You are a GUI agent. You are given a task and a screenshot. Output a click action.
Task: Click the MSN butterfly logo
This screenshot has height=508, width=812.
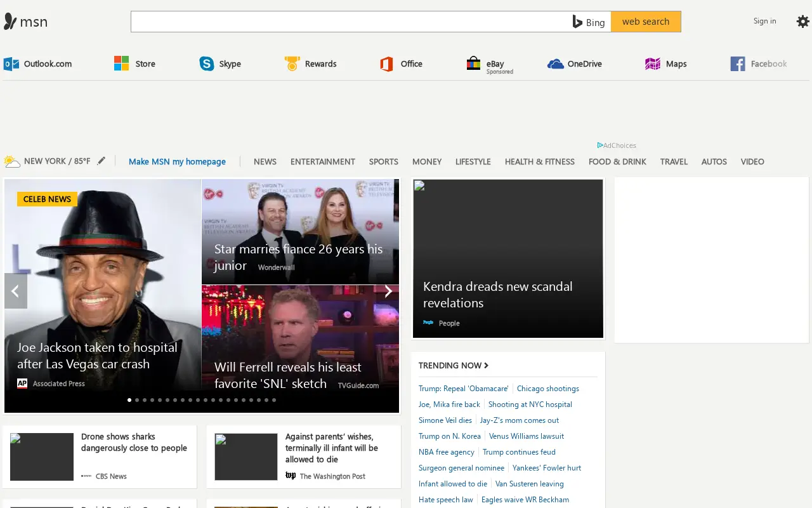[10, 22]
